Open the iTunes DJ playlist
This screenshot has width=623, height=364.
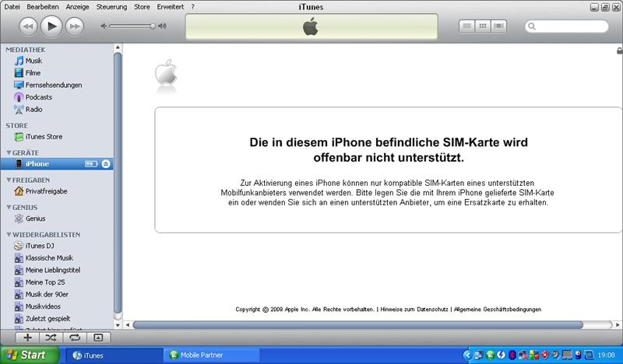(40, 246)
